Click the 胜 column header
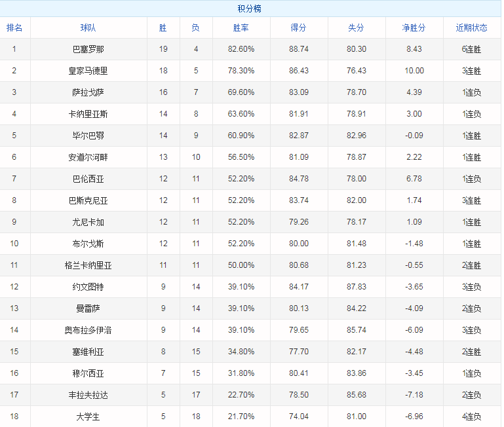Viewport: 504px width, 427px height. [163, 28]
